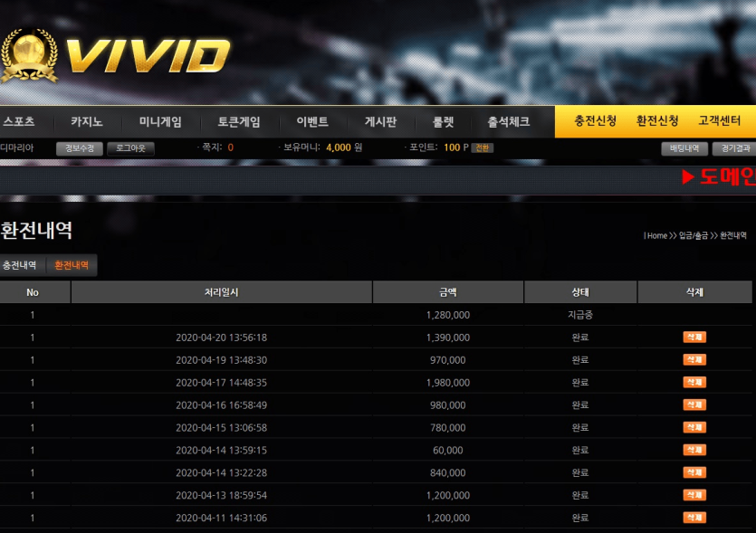
Task: Click date 2020-04-20 13:56:18
Action: 221,338
